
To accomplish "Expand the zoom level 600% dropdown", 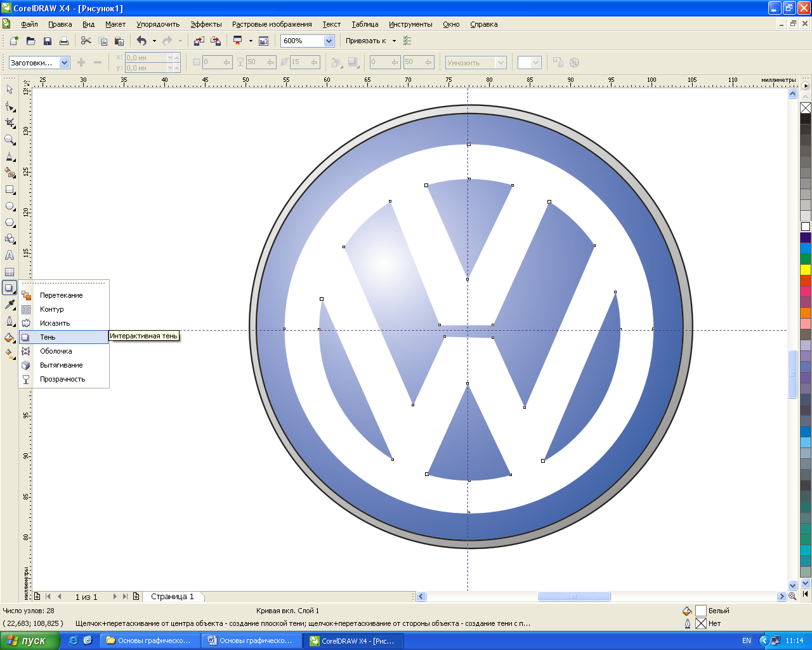I will [329, 41].
